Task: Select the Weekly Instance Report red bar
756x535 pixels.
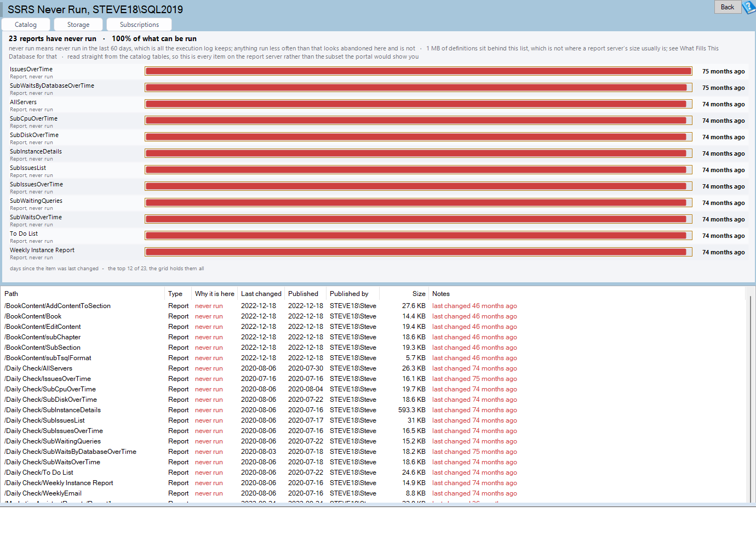Action: click(x=416, y=252)
